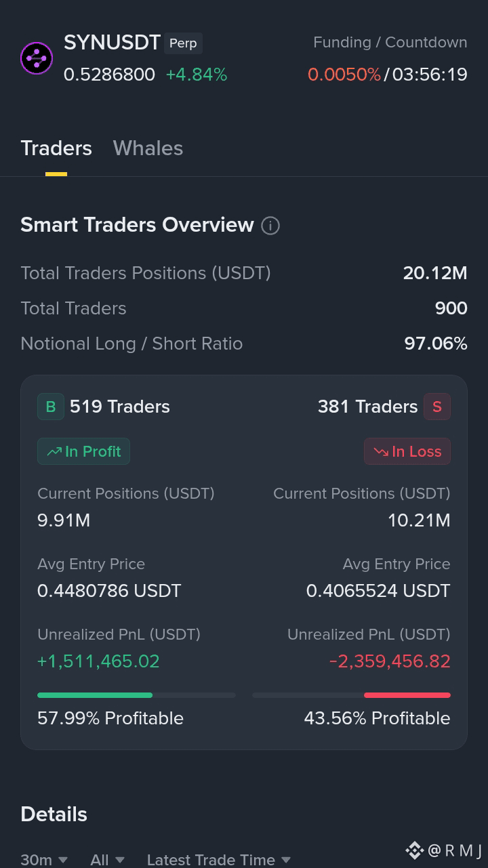Expand the Latest Trade Time sort dropdown
488x868 pixels.
coord(218,860)
